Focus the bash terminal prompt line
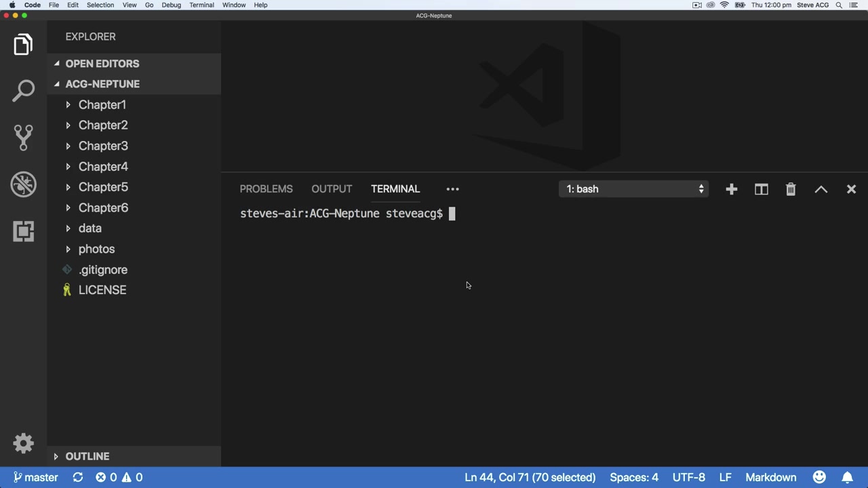 click(x=348, y=213)
